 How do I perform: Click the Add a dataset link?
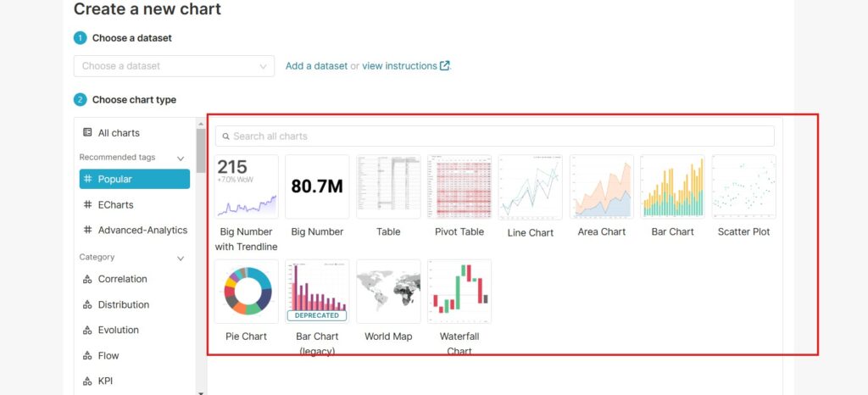[x=316, y=66]
